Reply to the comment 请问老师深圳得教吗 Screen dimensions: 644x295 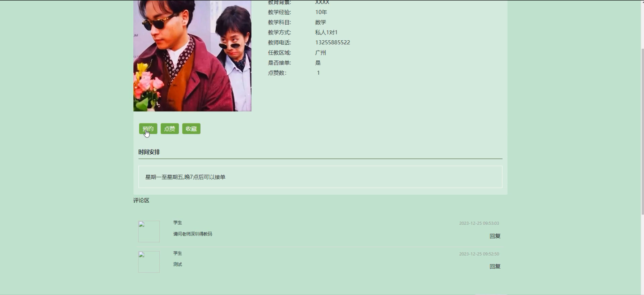[x=495, y=236]
